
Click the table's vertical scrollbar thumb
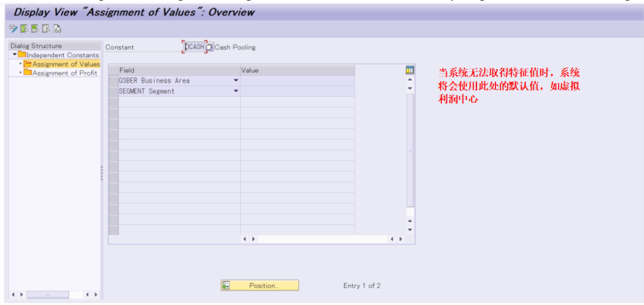pos(410,151)
